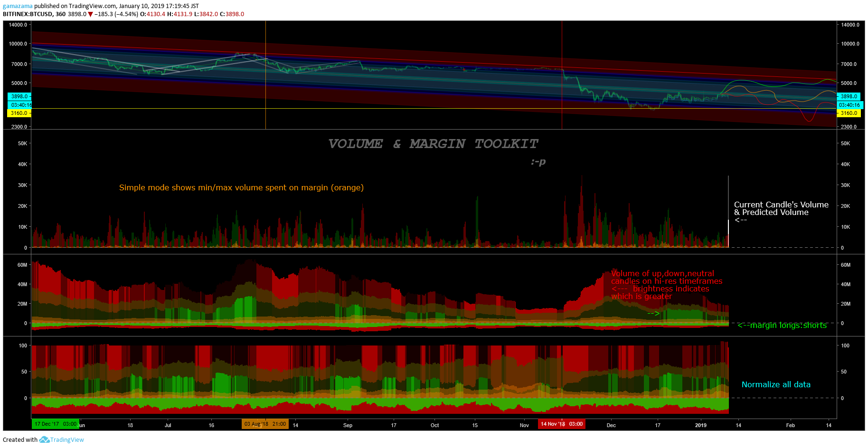Click the O:4130.4 open price value
The width and height of the screenshot is (868, 448).
[x=152, y=14]
